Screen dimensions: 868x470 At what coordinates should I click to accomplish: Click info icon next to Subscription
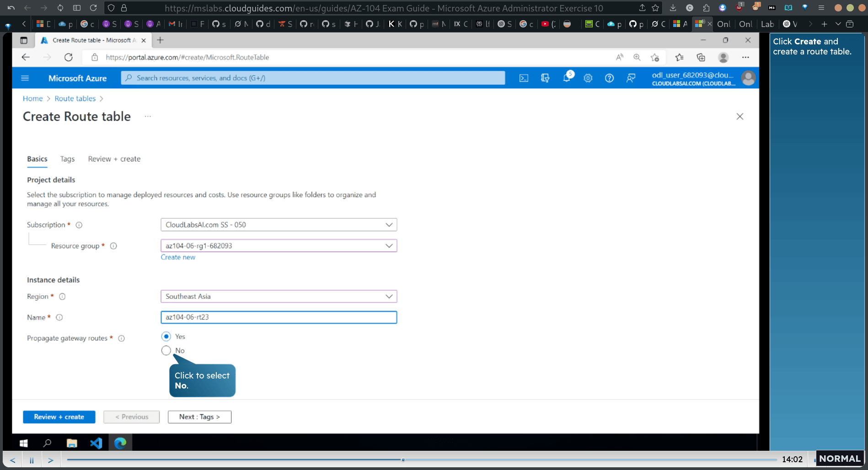79,225
